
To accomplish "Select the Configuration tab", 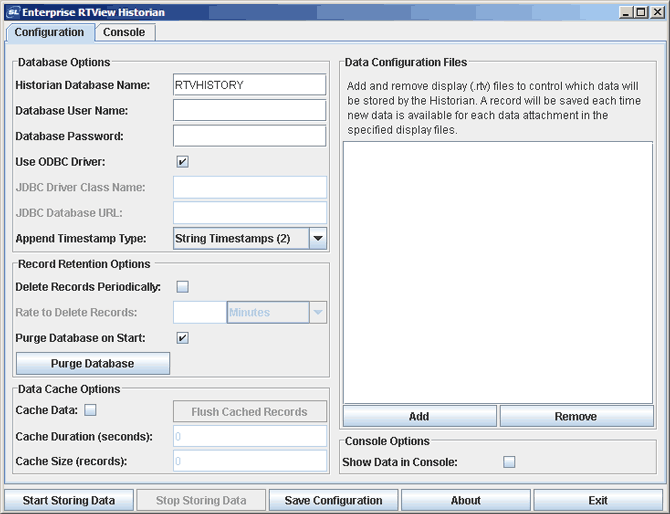I will click(50, 32).
